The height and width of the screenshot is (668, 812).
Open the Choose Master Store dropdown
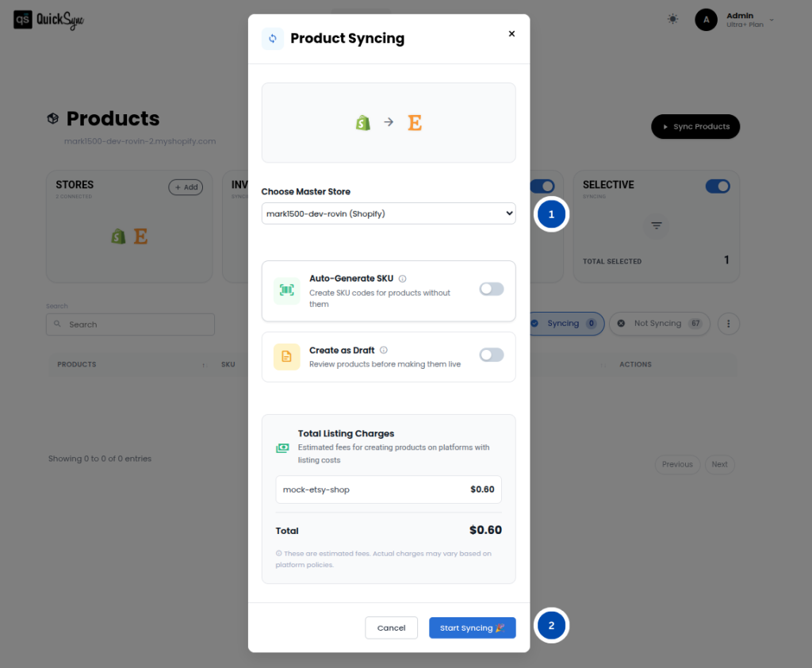(x=389, y=213)
